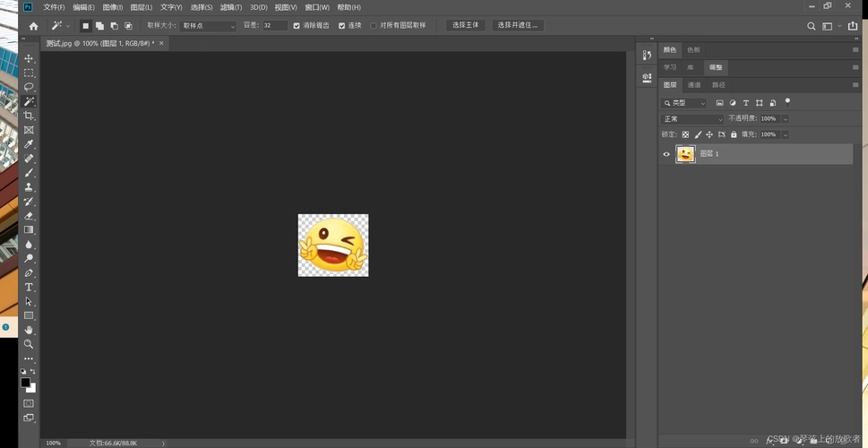This screenshot has height=448, width=868.
Task: Switch to the 路径 tab
Action: (x=718, y=85)
